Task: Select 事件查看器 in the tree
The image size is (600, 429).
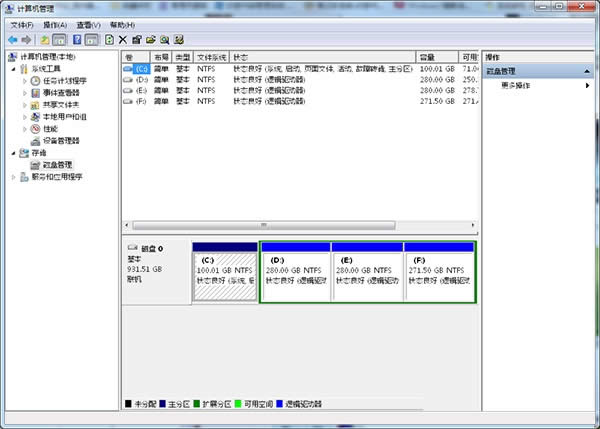Action: 61,92
